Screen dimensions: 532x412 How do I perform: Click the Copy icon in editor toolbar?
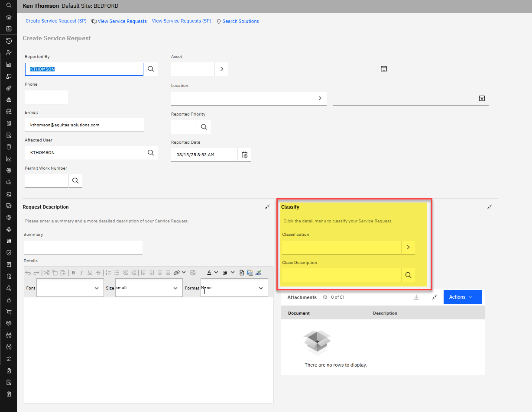coord(55,273)
